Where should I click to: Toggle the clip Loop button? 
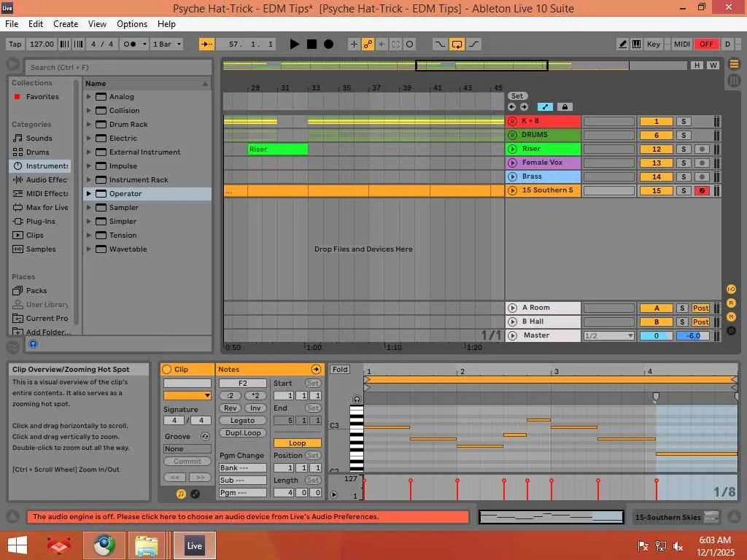pyautogui.click(x=298, y=443)
